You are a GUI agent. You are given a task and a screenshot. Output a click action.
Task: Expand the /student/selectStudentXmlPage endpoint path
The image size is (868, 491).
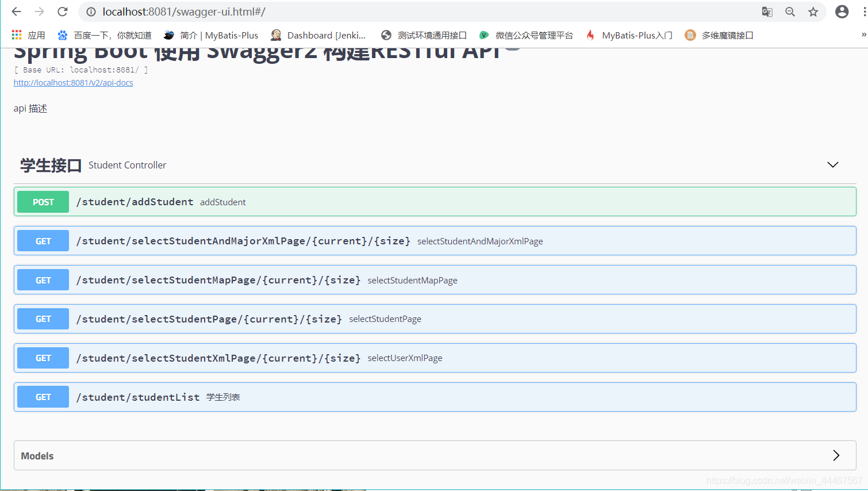pos(218,358)
